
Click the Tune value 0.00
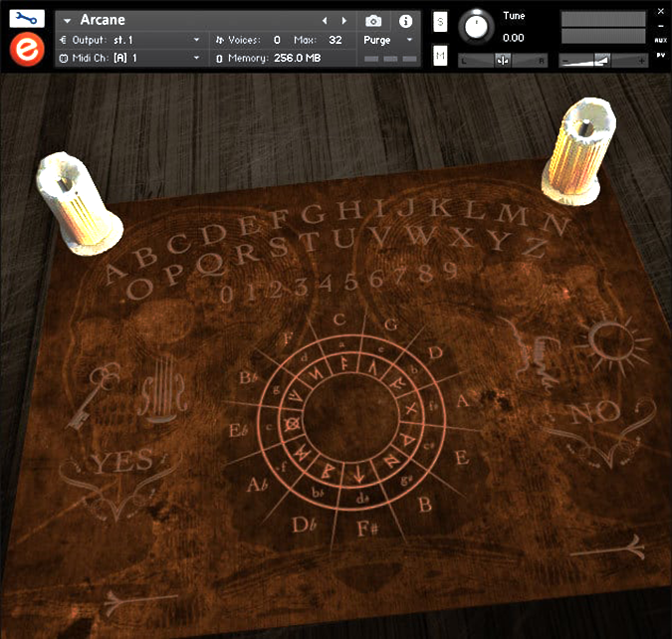513,38
